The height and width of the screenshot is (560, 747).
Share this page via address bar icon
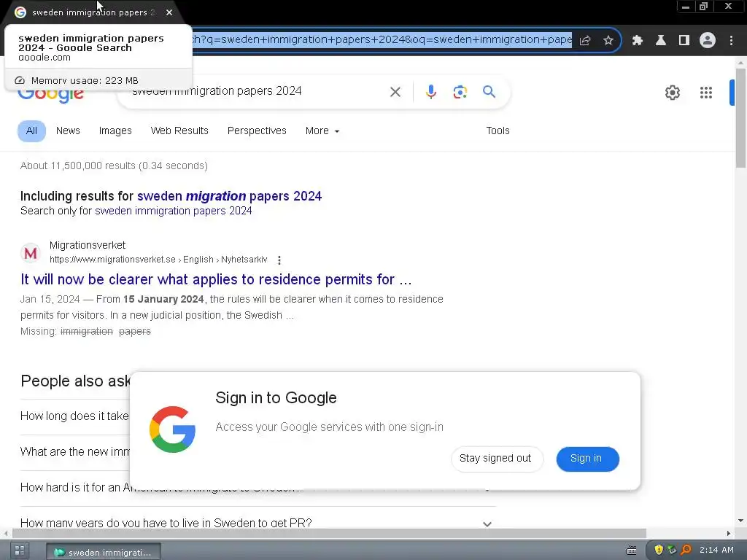coord(585,41)
